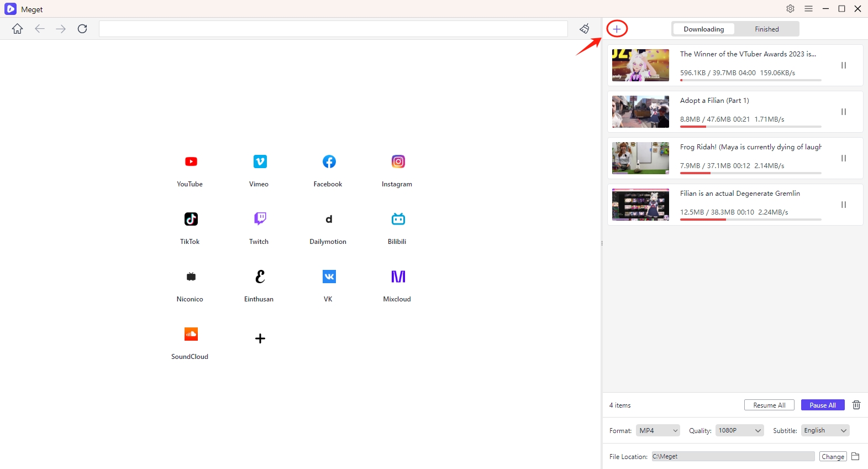Select title 'Adopt a Filian (Part 1)'

click(714, 101)
